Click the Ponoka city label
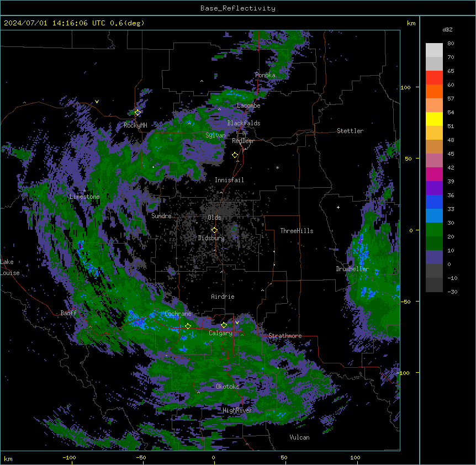Image resolution: width=476 pixels, height=465 pixels. [265, 75]
